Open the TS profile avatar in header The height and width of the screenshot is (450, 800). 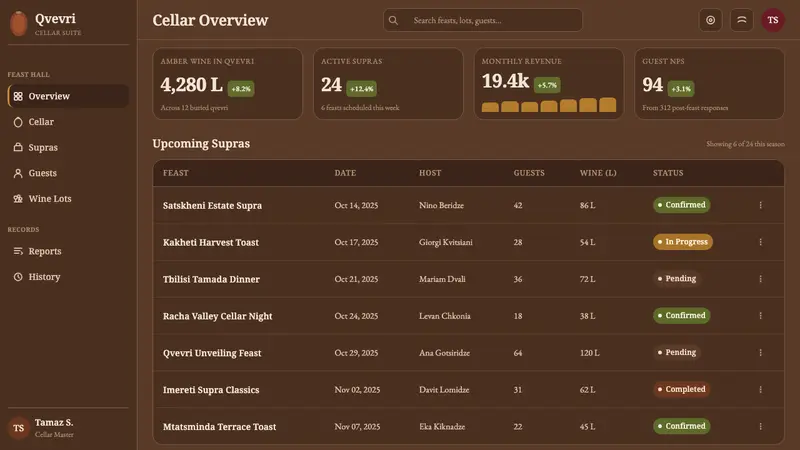pos(773,20)
